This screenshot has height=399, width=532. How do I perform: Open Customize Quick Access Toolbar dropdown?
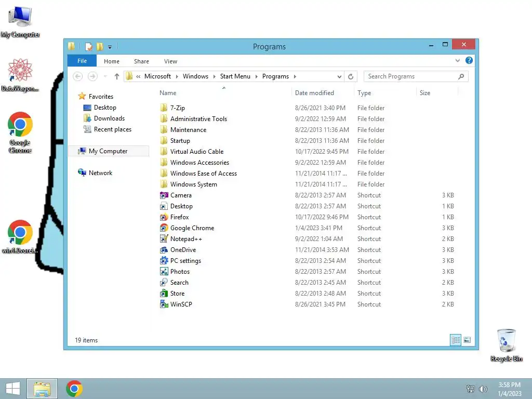tap(110, 47)
